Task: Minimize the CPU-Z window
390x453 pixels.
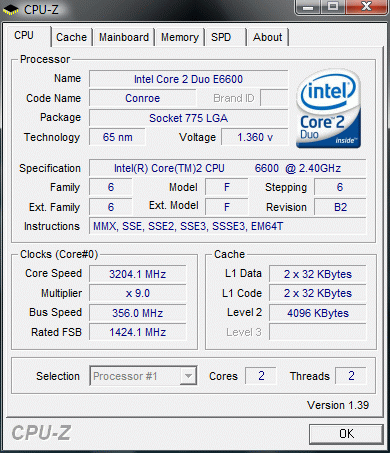Action: [x=308, y=7]
